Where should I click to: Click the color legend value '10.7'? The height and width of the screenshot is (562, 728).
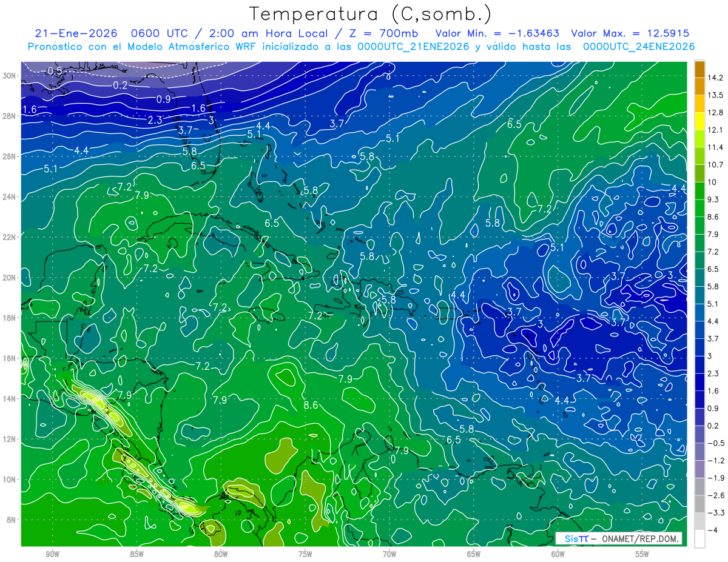pyautogui.click(x=715, y=165)
